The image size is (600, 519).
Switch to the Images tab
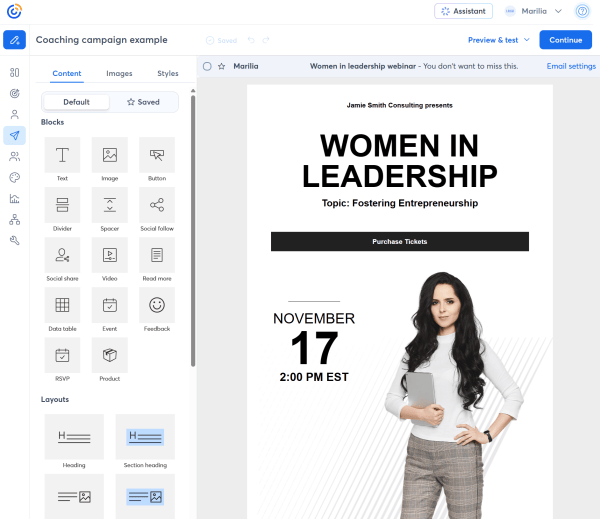pos(119,73)
